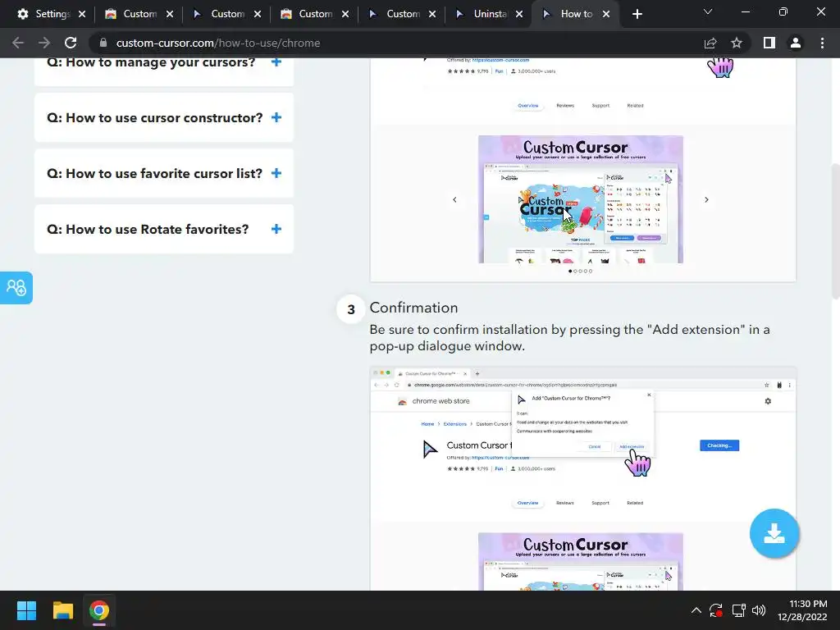Share this page using share icon
This screenshot has width=840, height=630.
click(x=710, y=43)
